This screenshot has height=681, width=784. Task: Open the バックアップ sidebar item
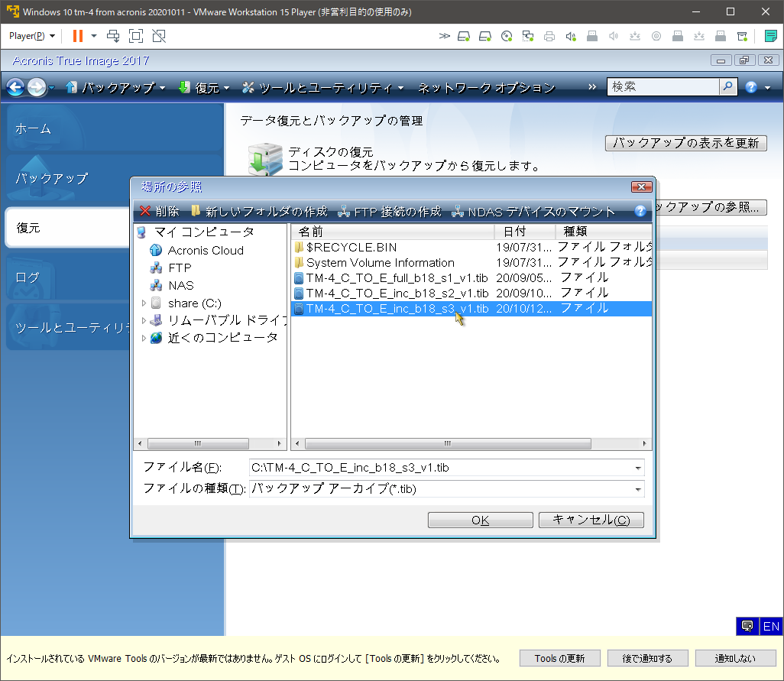(x=114, y=179)
